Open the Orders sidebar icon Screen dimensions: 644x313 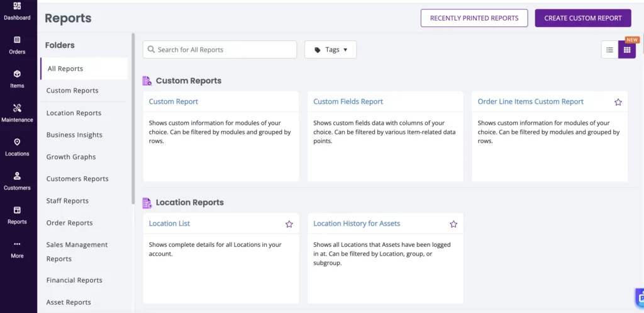tap(17, 40)
